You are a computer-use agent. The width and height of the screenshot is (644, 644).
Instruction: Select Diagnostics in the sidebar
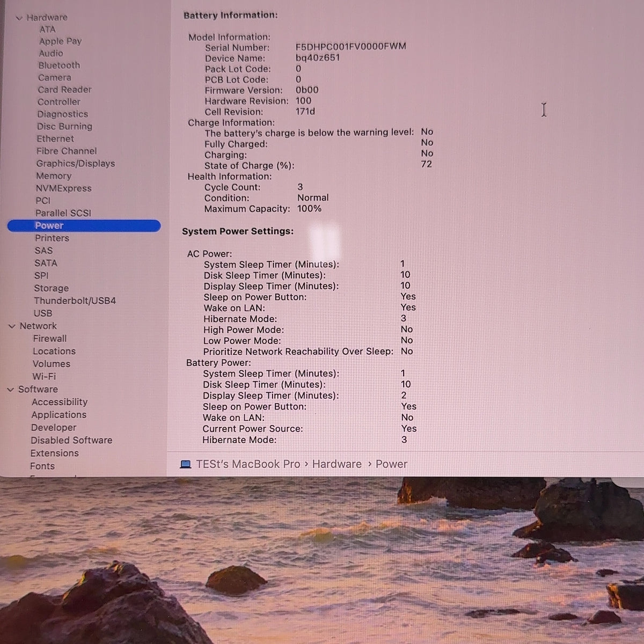tap(62, 114)
